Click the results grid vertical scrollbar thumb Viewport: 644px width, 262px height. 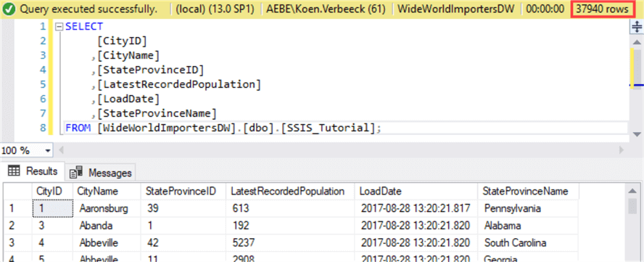[x=632, y=206]
